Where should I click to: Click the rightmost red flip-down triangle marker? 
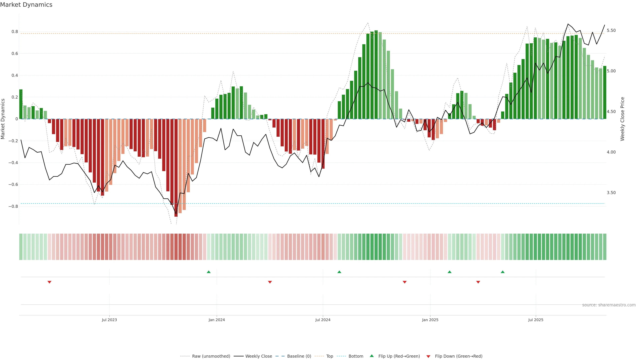(x=478, y=282)
